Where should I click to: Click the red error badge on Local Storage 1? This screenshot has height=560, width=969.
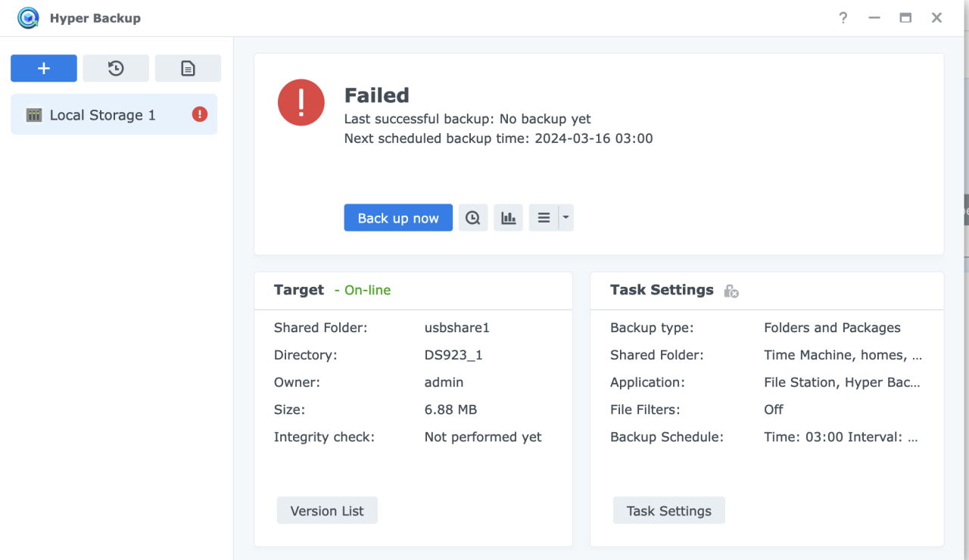click(x=200, y=114)
